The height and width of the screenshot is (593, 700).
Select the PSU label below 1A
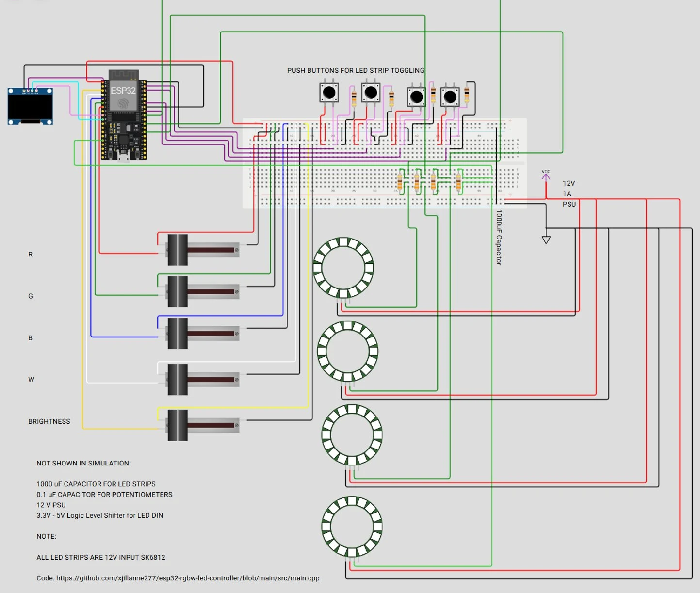pos(569,204)
